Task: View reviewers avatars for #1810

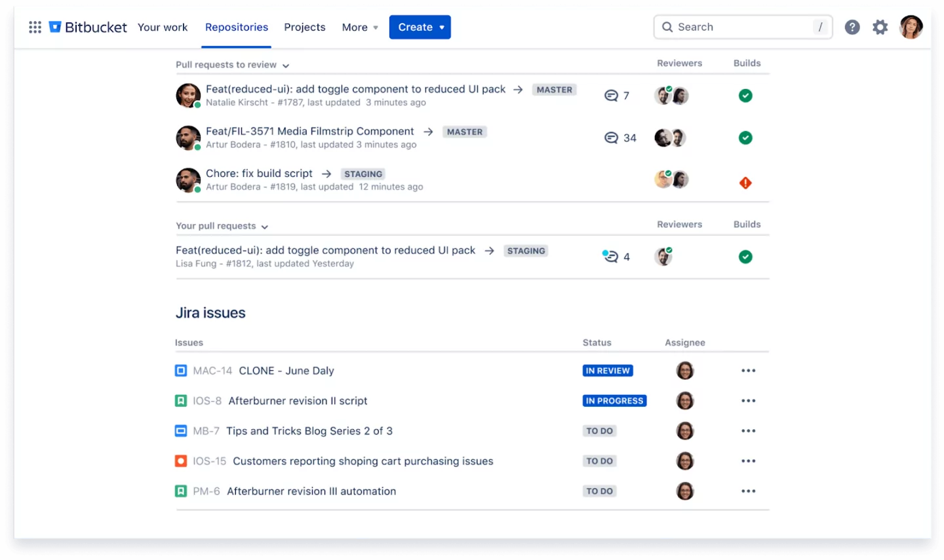Action: [671, 138]
